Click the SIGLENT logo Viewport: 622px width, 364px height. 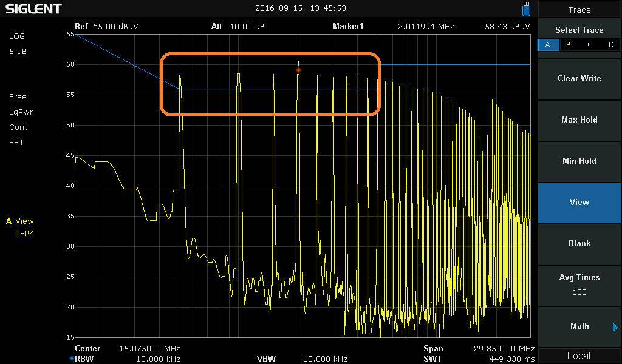click(33, 8)
